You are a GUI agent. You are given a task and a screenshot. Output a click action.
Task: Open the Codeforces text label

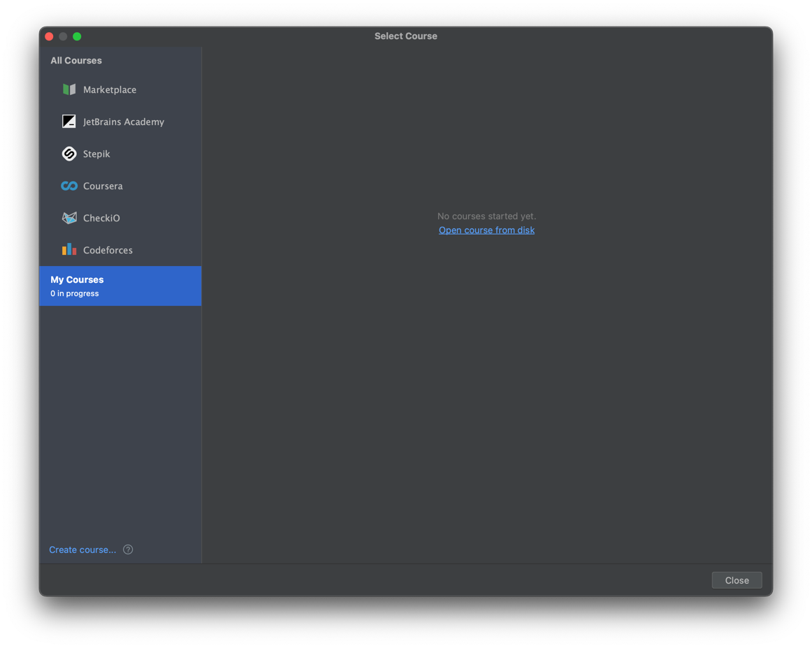coord(108,250)
